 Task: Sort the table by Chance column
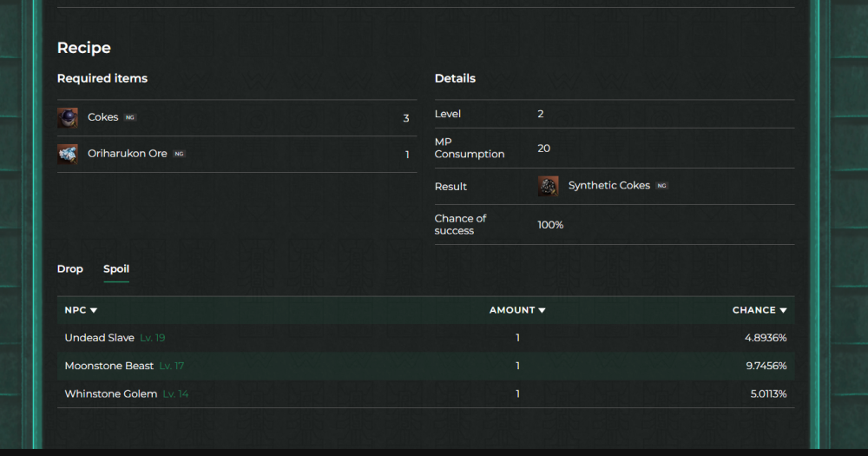759,310
